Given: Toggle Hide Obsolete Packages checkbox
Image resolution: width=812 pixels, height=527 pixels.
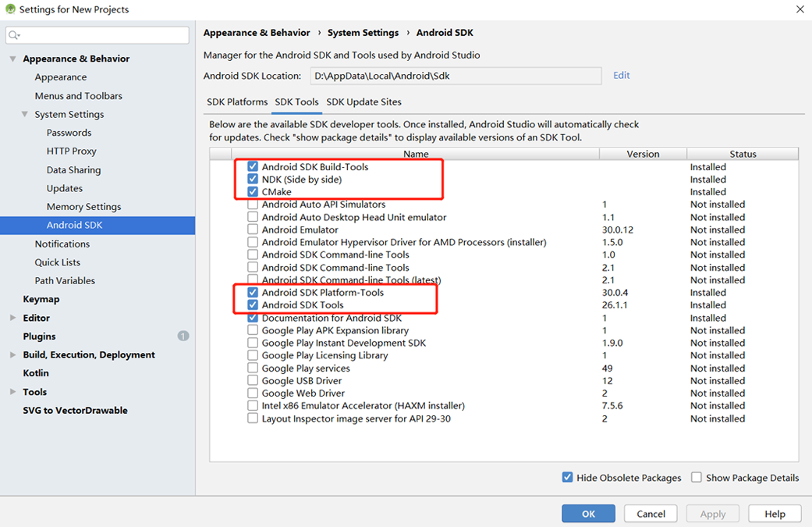Looking at the screenshot, I should click(x=567, y=477).
